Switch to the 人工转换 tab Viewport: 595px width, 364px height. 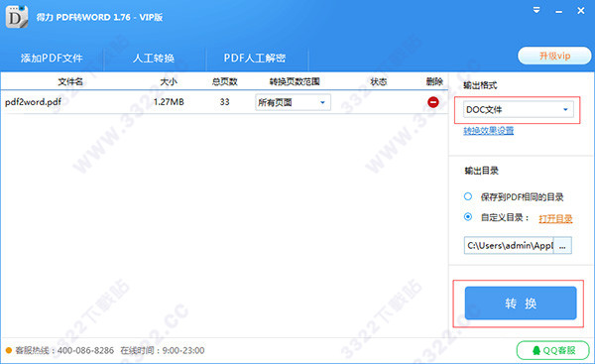point(154,59)
